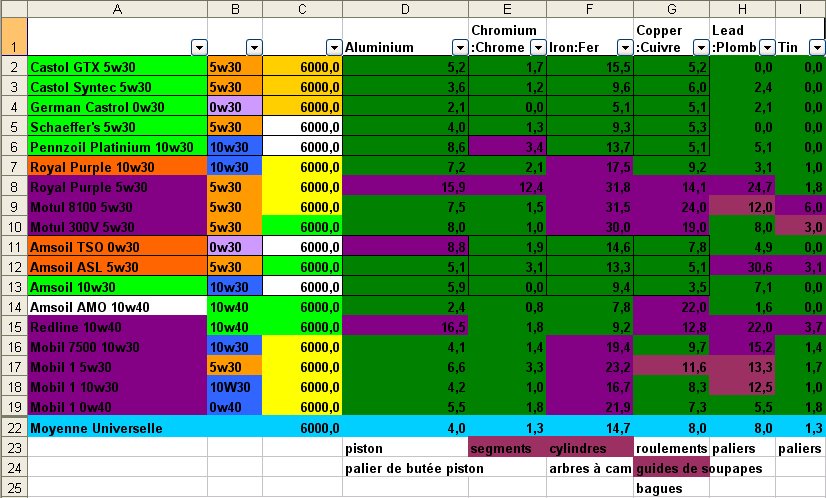Click the Castol GTX 5w30 cell

117,67
